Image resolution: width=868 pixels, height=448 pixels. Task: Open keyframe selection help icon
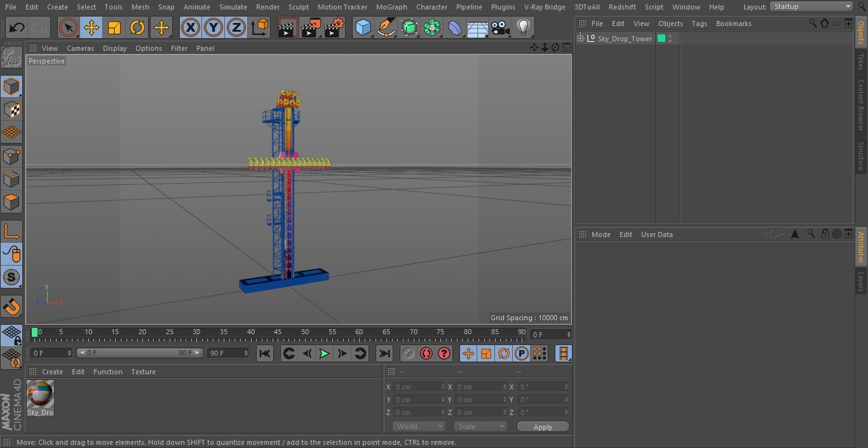(444, 353)
